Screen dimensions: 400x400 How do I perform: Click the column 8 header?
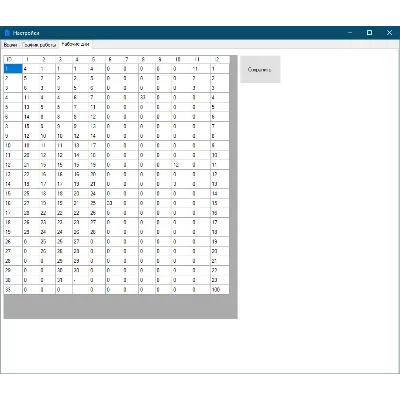click(147, 59)
